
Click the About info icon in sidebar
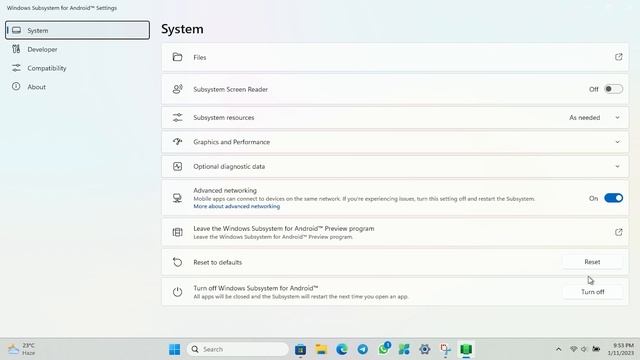(x=16, y=87)
